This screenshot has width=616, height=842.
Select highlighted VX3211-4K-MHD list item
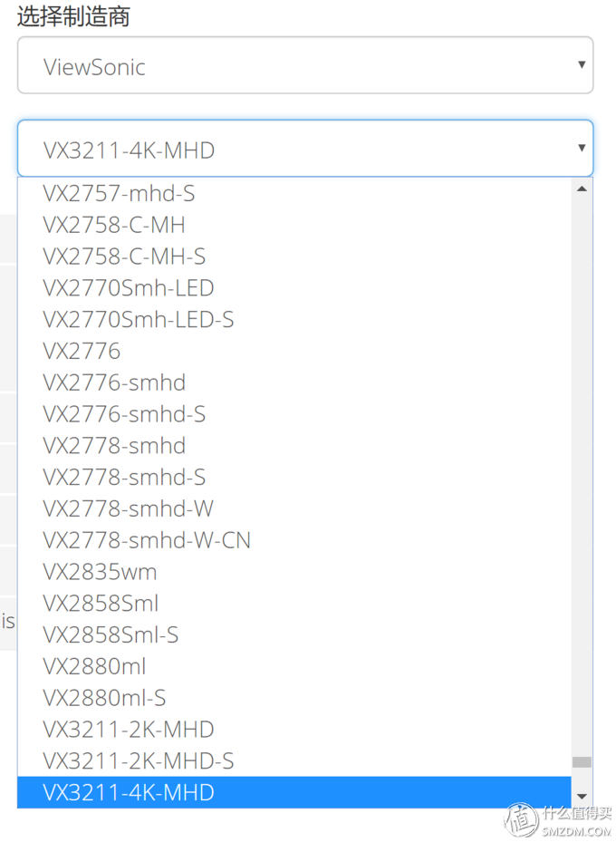coord(129,793)
